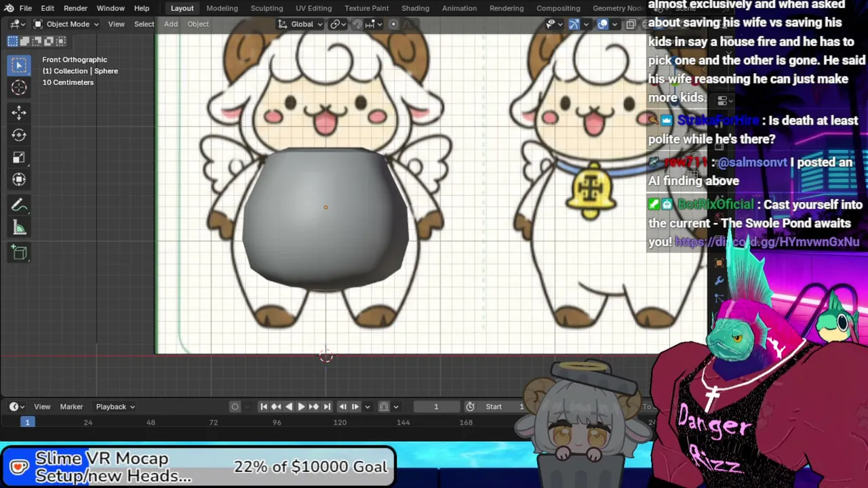Switch to the Shading workspace tab

415,8
